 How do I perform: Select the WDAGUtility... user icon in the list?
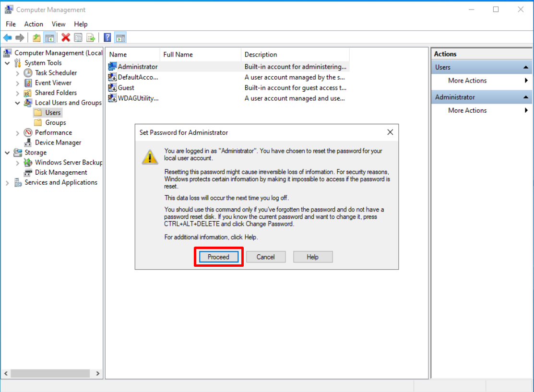point(112,98)
